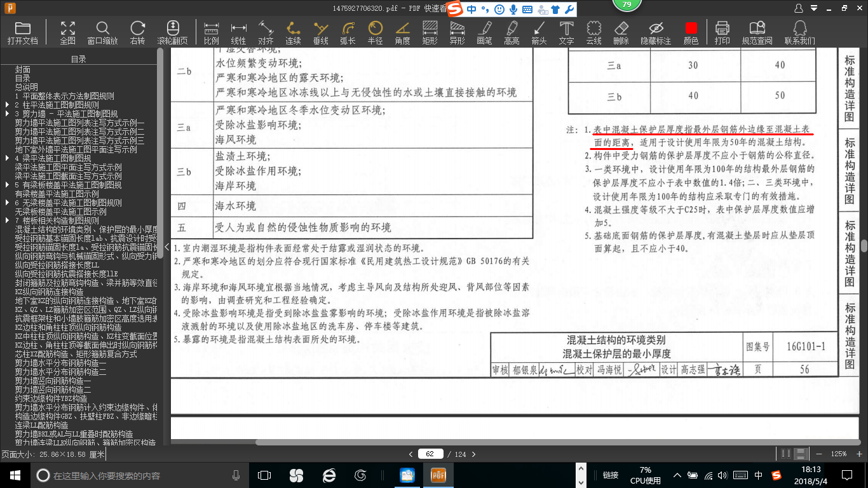The image size is (868, 488).
Task: Open the Windows Start menu
Action: (15, 475)
